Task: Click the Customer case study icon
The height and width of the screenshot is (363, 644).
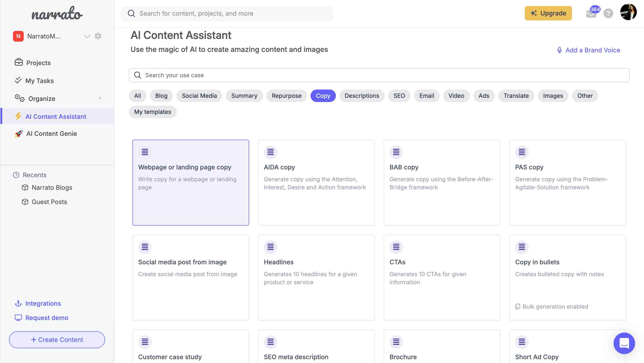Action: (145, 342)
